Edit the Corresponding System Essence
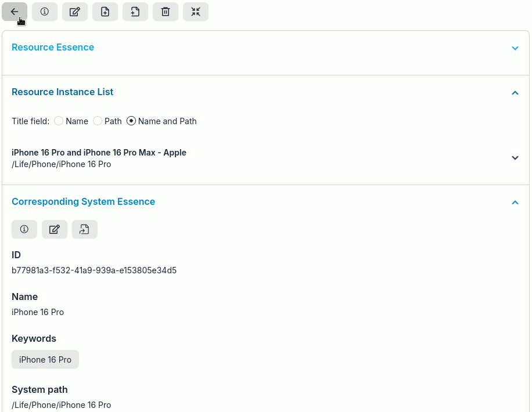532x412 pixels. click(x=55, y=229)
